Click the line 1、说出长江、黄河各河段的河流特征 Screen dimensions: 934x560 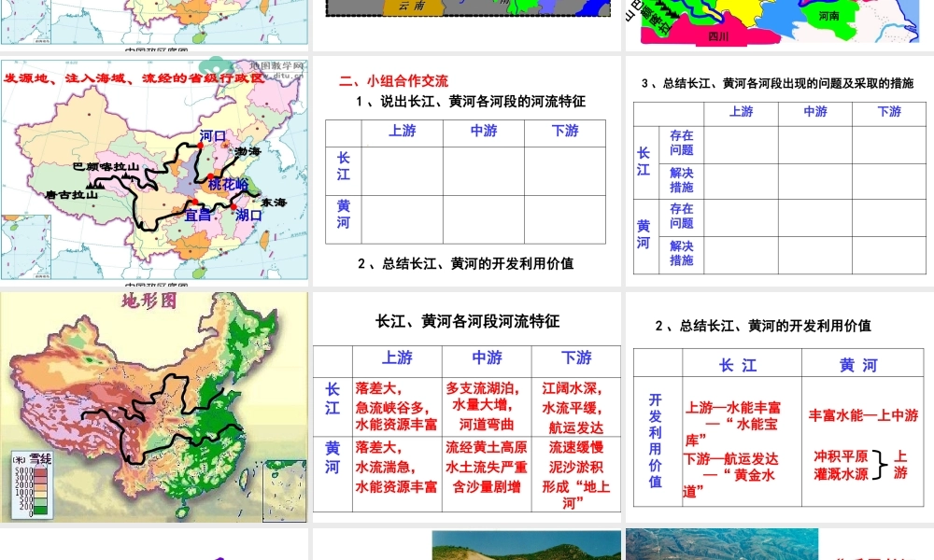tap(471, 102)
